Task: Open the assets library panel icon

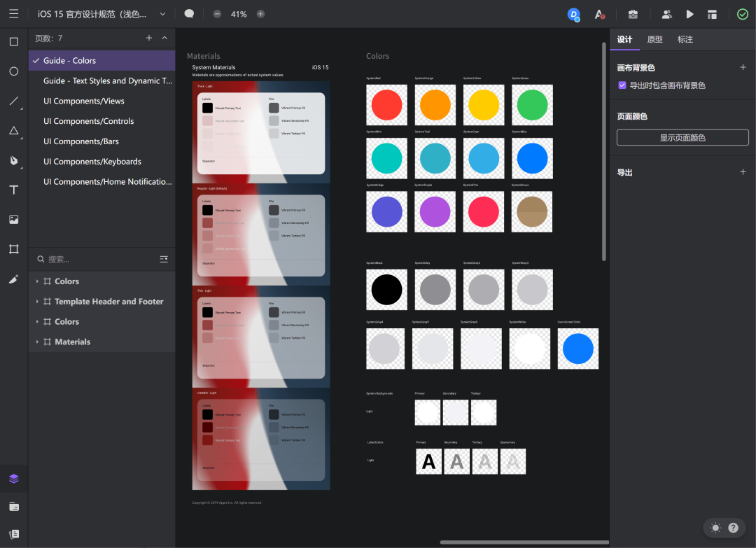Action: coord(14,507)
